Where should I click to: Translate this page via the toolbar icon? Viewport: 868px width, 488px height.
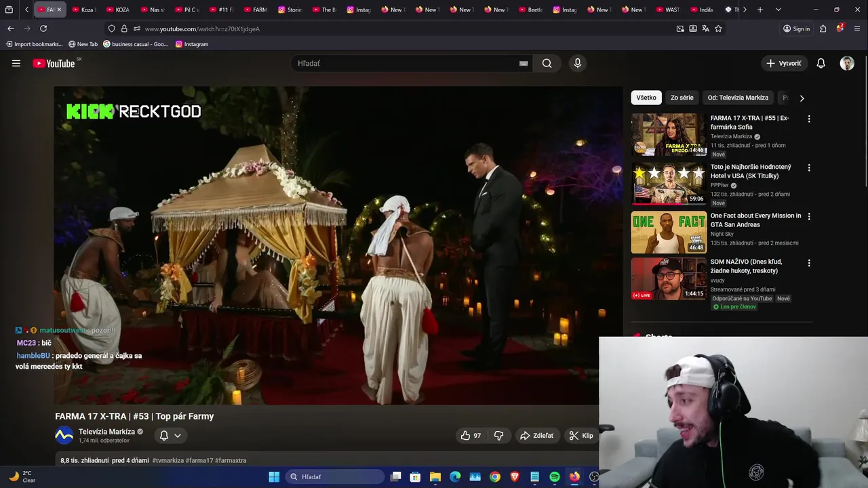pos(705,28)
